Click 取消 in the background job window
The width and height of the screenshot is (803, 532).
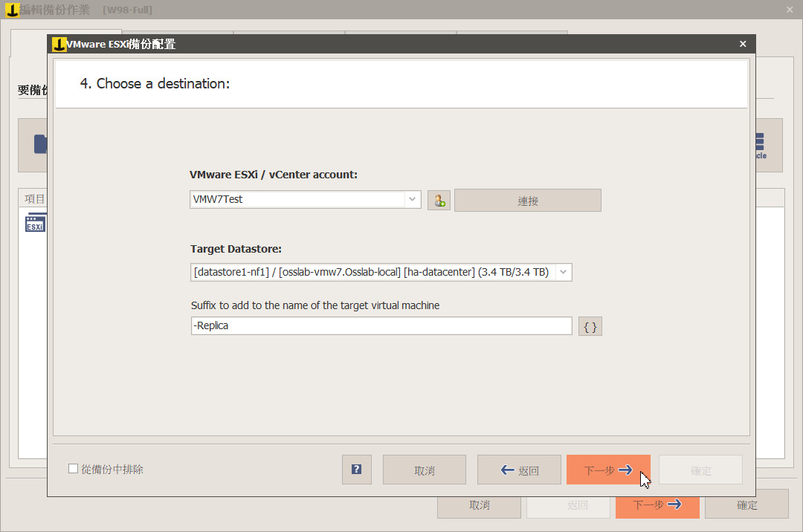point(479,505)
